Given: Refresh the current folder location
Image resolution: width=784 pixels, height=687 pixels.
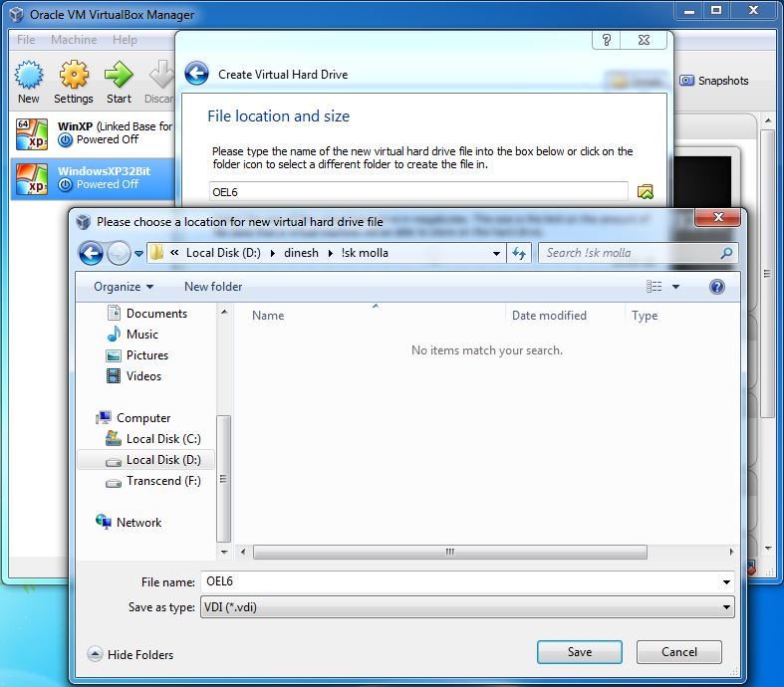Looking at the screenshot, I should (518, 253).
